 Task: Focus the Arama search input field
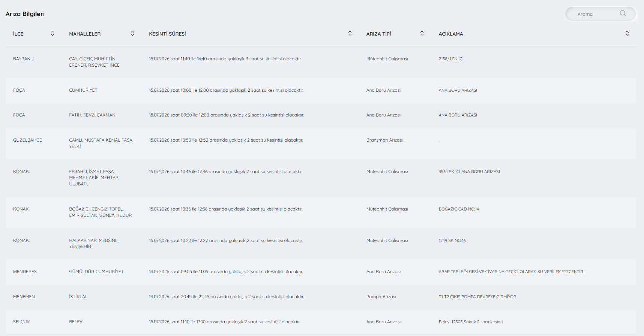click(596, 14)
